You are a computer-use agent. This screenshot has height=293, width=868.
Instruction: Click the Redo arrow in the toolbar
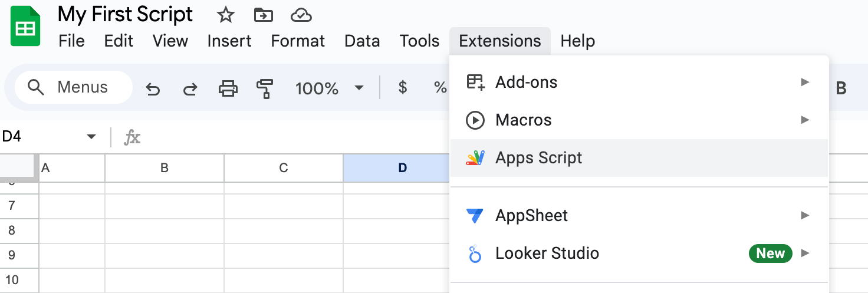[190, 89]
